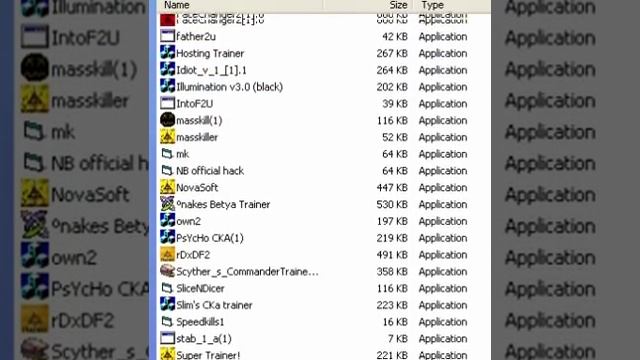Click the stab_1_a(1) window icon
The height and width of the screenshot is (360, 640).
(167, 338)
